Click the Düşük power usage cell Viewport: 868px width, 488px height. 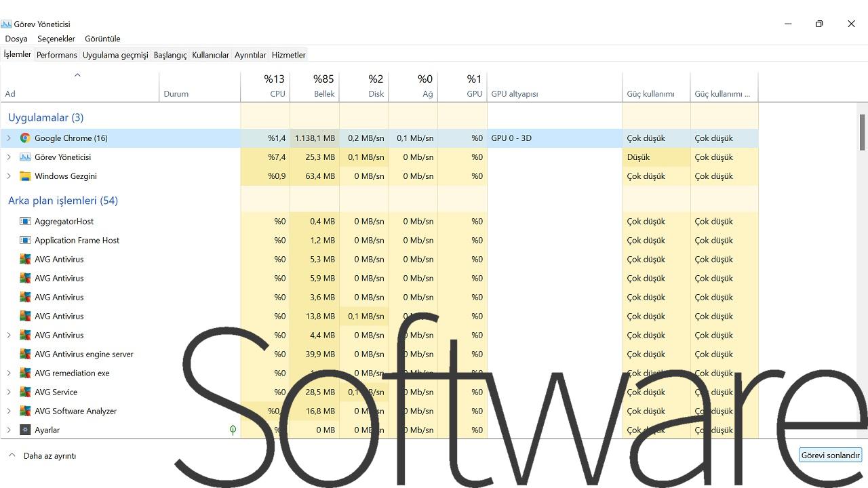656,157
